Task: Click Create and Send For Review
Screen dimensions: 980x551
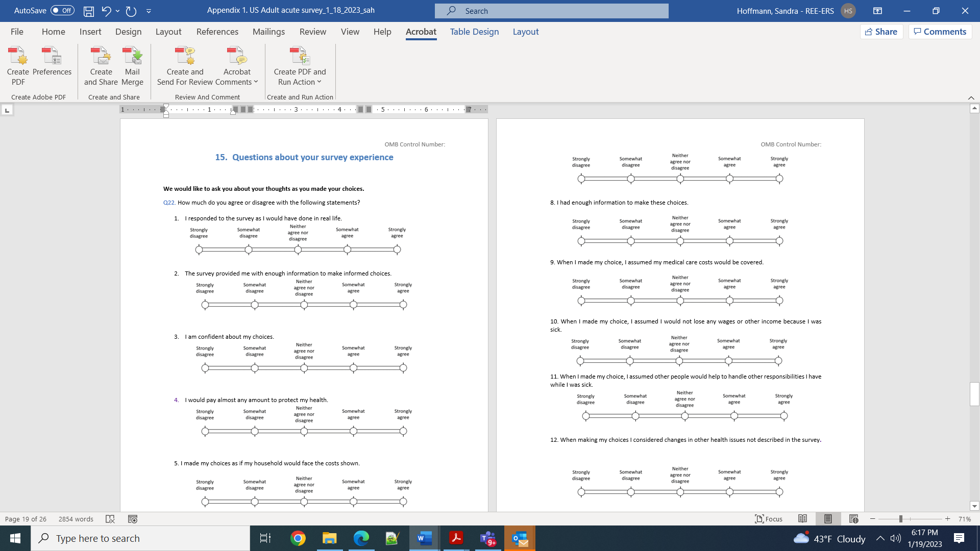Action: tap(185, 66)
